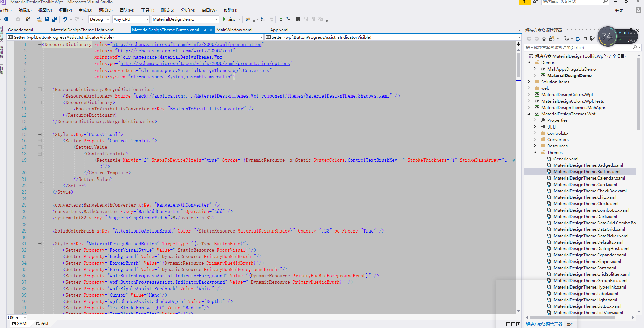Screen dimensions: 644x328
Task: Open the 工具(T) menu
Action: 148,10
